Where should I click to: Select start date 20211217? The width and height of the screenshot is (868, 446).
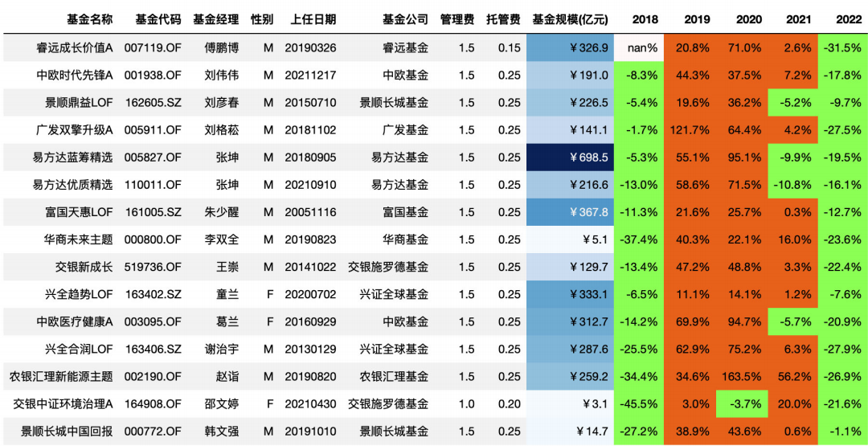pos(310,76)
